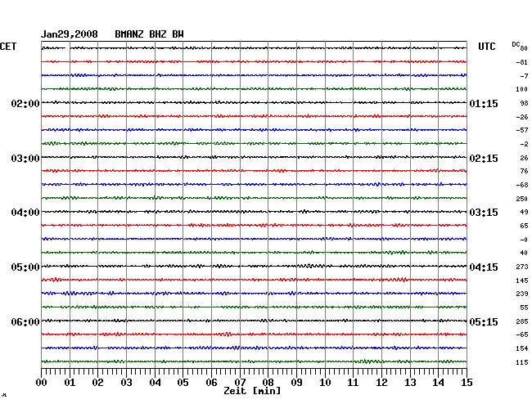Screen dimensions: 532x404
Task: Click the DC value "250"
Action: point(522,199)
